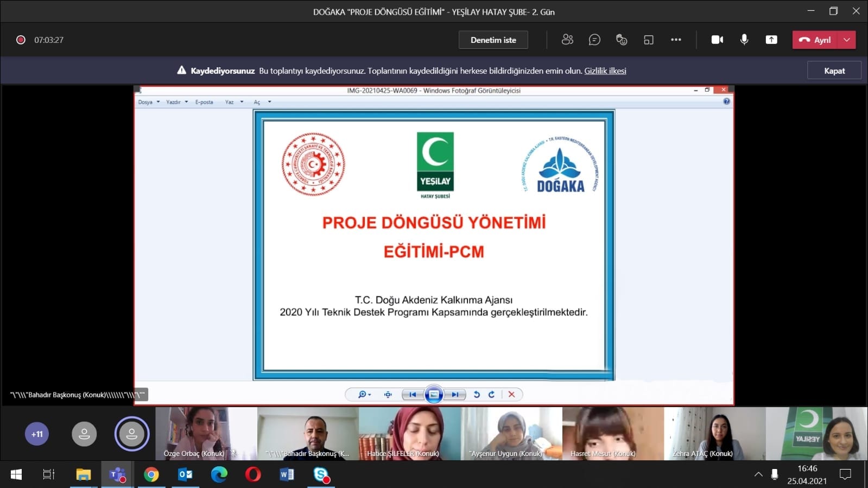Click the recording indicator dot
The image size is (868, 488).
[21, 40]
